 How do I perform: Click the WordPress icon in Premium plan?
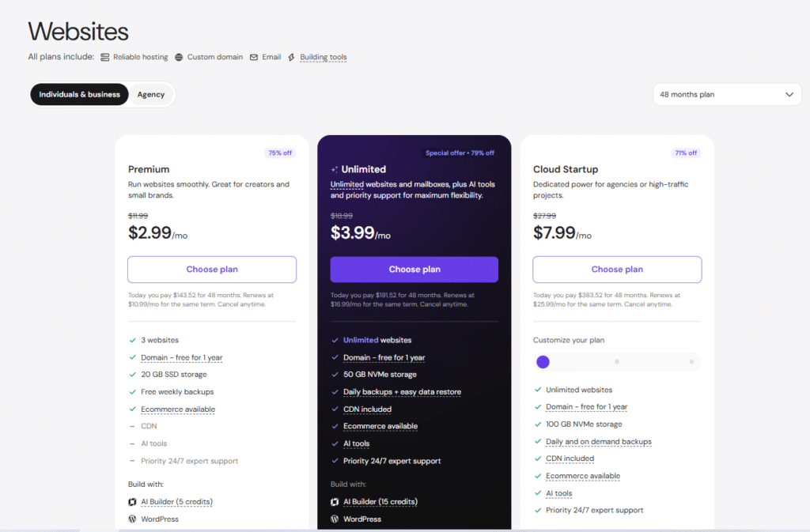(132, 519)
